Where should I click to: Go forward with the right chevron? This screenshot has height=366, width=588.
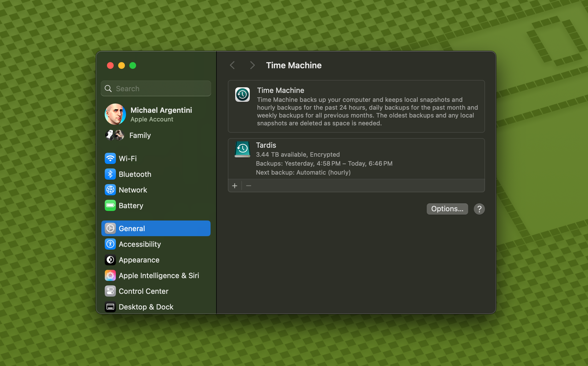point(252,65)
